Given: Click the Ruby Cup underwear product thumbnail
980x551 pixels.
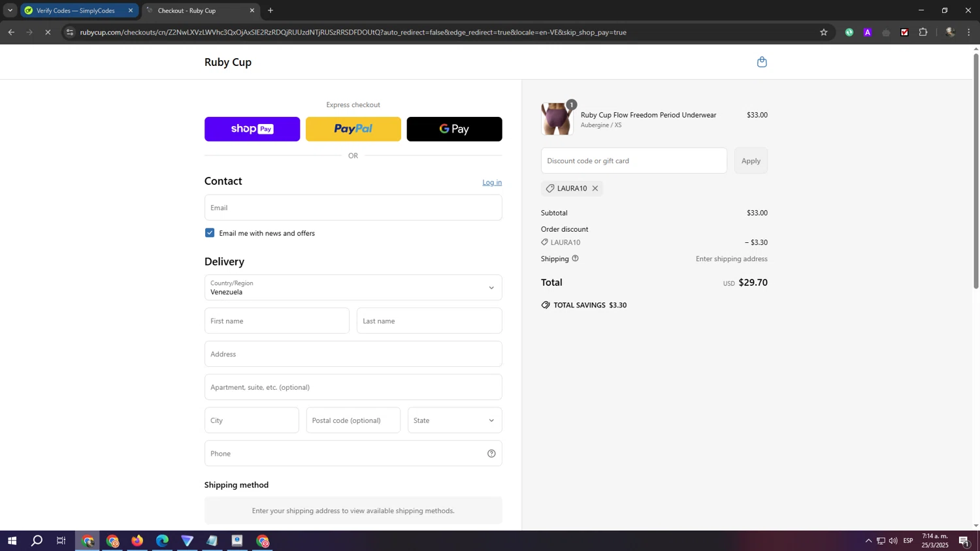Looking at the screenshot, I should (x=557, y=119).
